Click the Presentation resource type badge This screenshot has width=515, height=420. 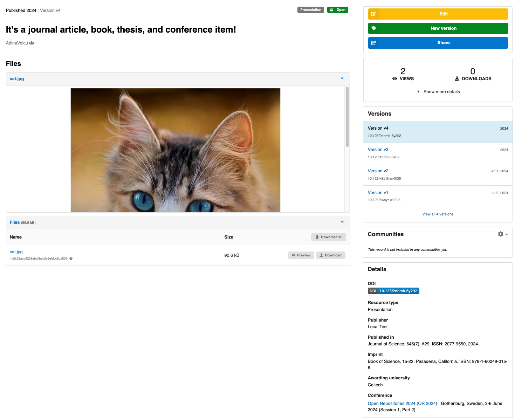point(310,10)
